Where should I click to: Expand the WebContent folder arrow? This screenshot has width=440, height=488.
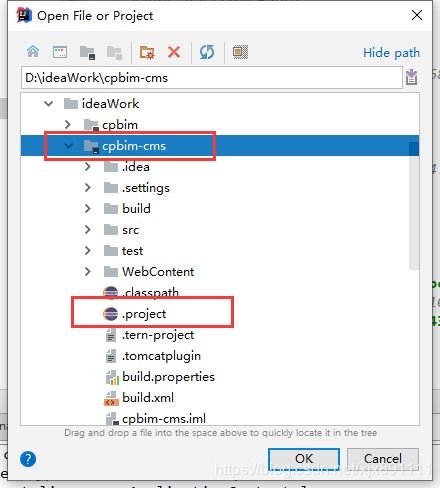coord(88,272)
